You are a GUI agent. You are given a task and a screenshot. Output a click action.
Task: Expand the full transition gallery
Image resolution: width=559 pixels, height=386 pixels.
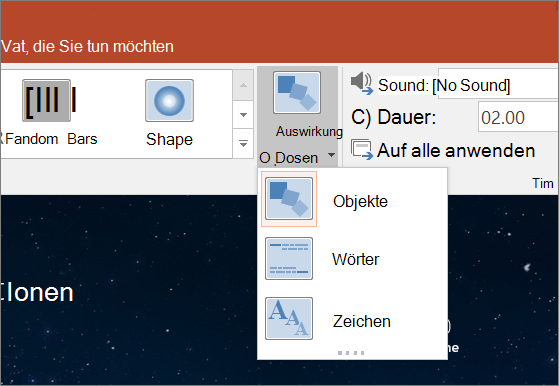[243, 144]
